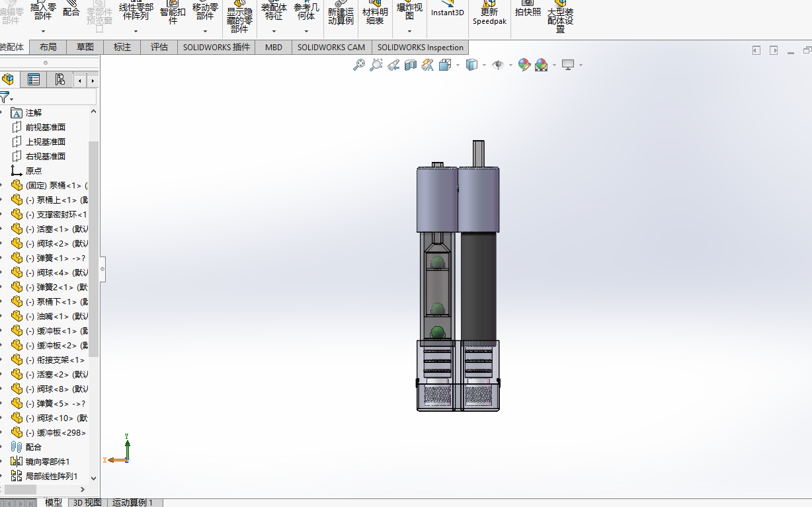
Task: Open the View Orientation dropdown arrow
Action: (457, 65)
